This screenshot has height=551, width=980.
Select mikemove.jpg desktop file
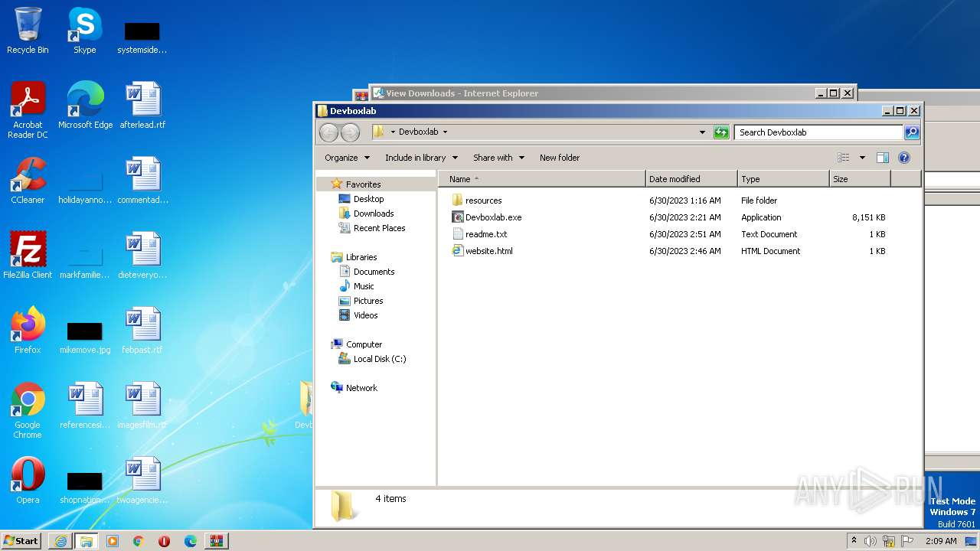pos(85,337)
